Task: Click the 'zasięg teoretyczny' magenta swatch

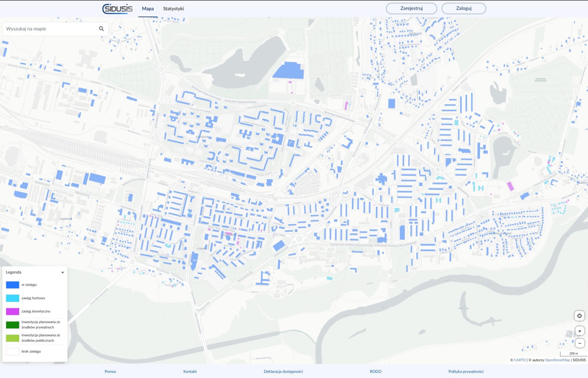Action: (x=12, y=311)
